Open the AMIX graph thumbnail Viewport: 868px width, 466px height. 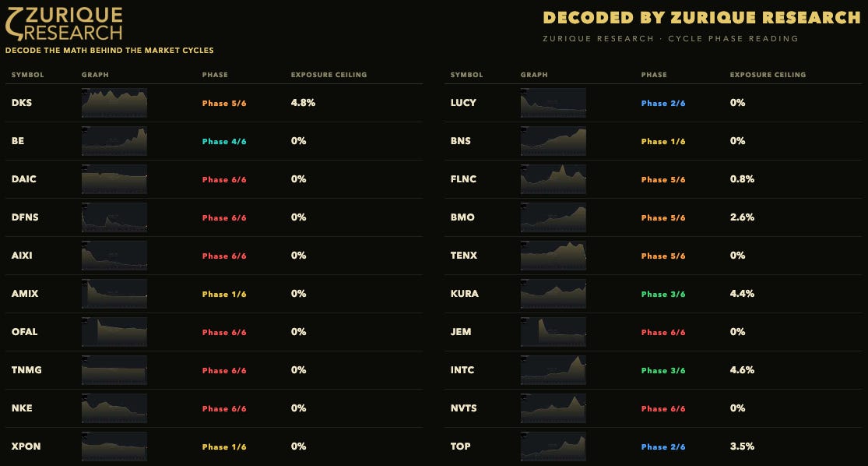[x=114, y=293]
